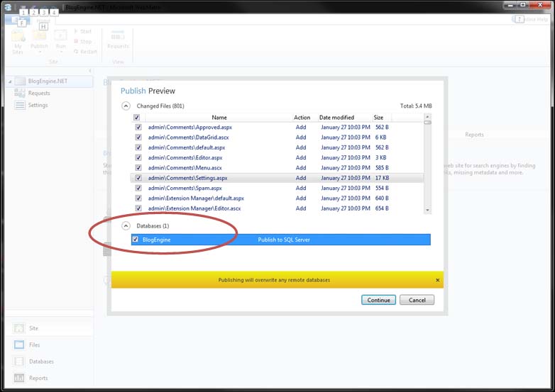Click the file list scrollbar thumb
This screenshot has height=392, width=555.
click(x=427, y=123)
